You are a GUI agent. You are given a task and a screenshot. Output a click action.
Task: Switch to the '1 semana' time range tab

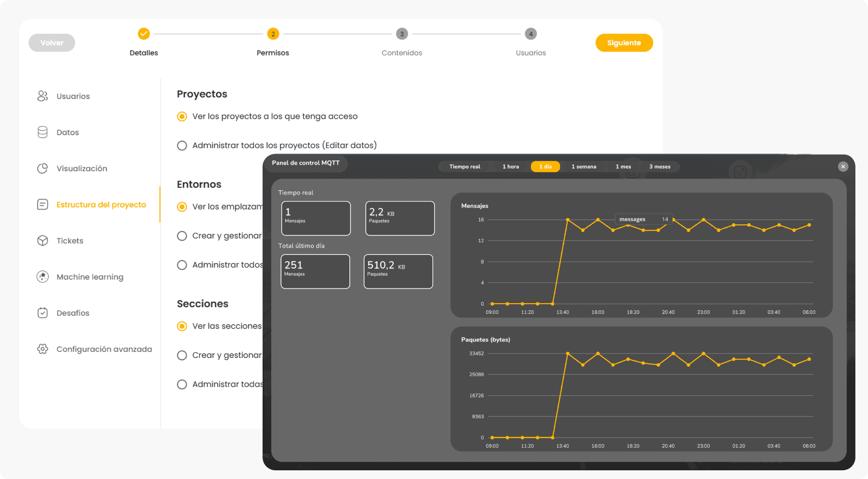(x=583, y=167)
